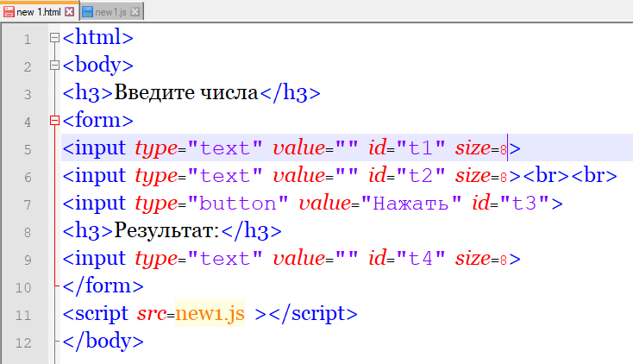
Task: Close the new 1.html tab
Action: tap(70, 11)
